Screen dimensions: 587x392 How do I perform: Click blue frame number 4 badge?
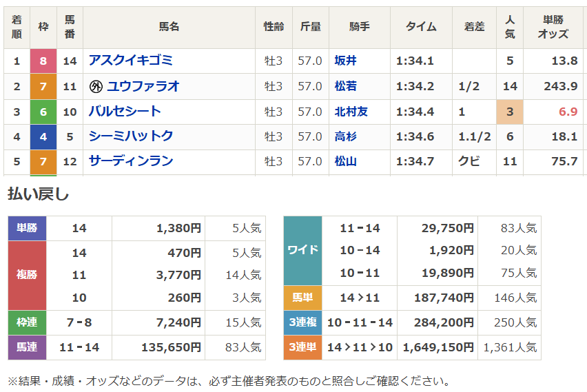pyautogui.click(x=43, y=136)
